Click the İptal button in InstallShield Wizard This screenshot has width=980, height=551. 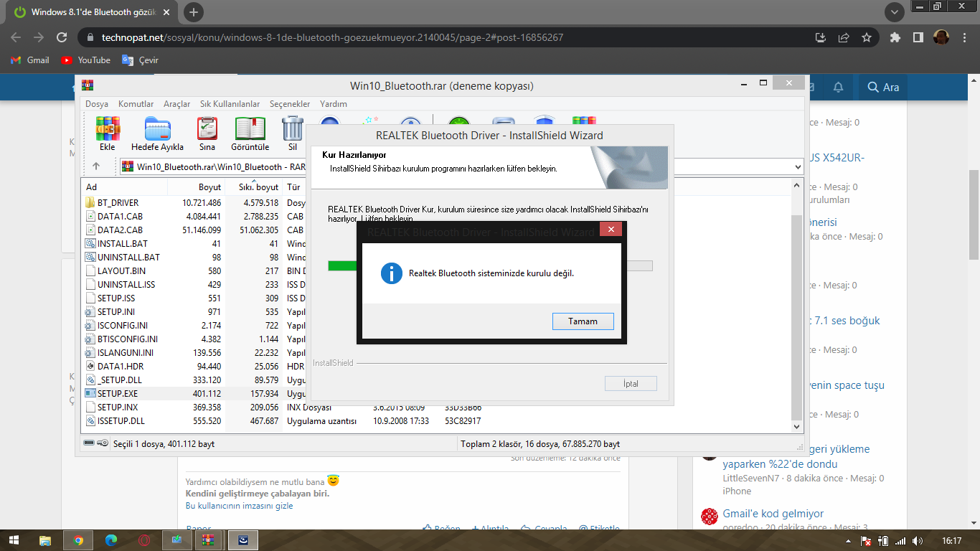click(x=631, y=384)
